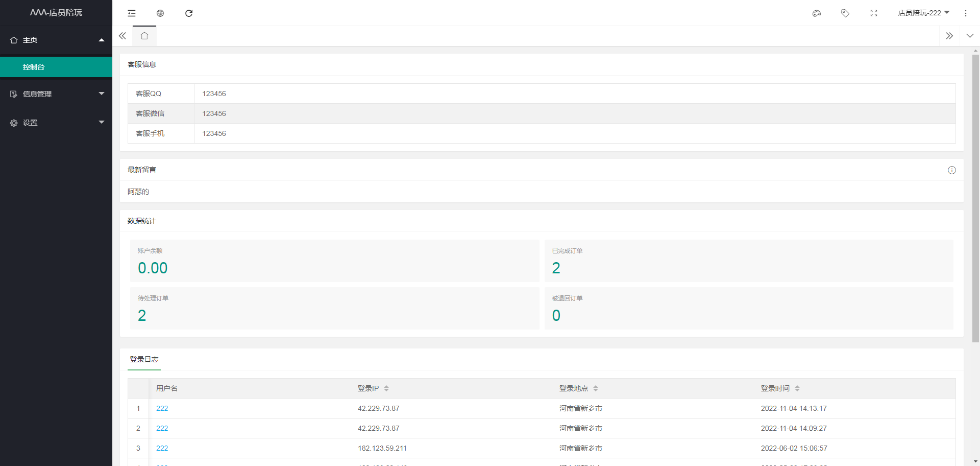Screen dimensions: 980x466
Task: Click timestamp 2022-11-04 14:13:17
Action: pos(794,408)
